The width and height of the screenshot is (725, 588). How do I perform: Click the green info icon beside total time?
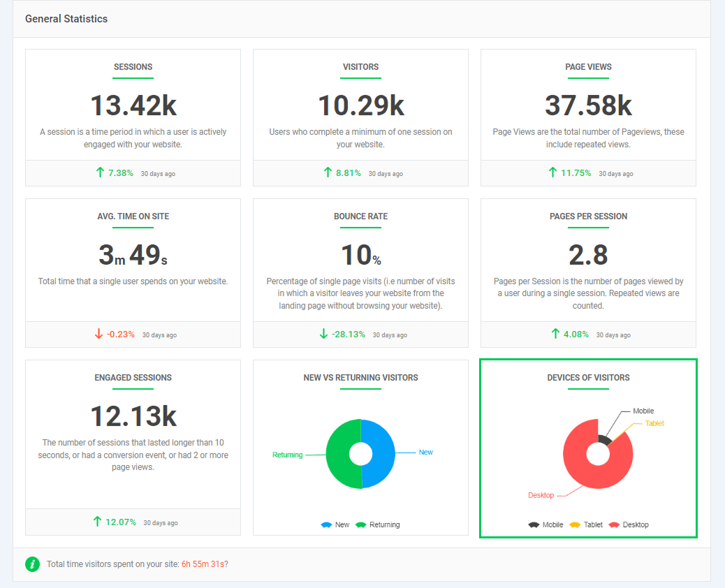point(32,564)
